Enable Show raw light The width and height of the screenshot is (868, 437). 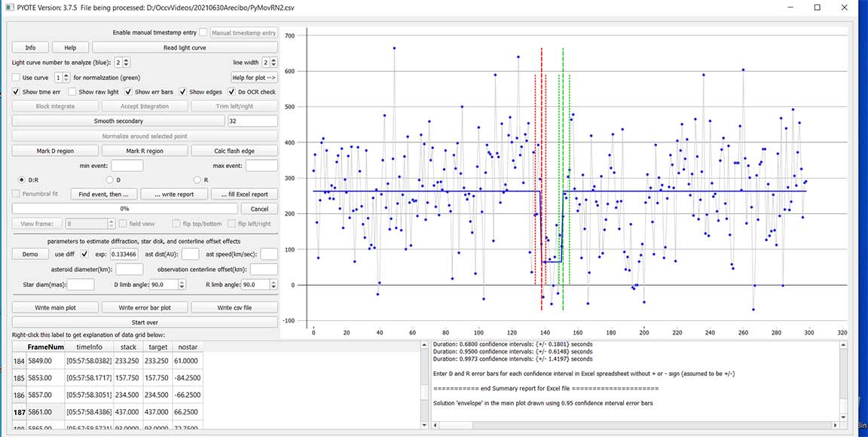click(73, 92)
